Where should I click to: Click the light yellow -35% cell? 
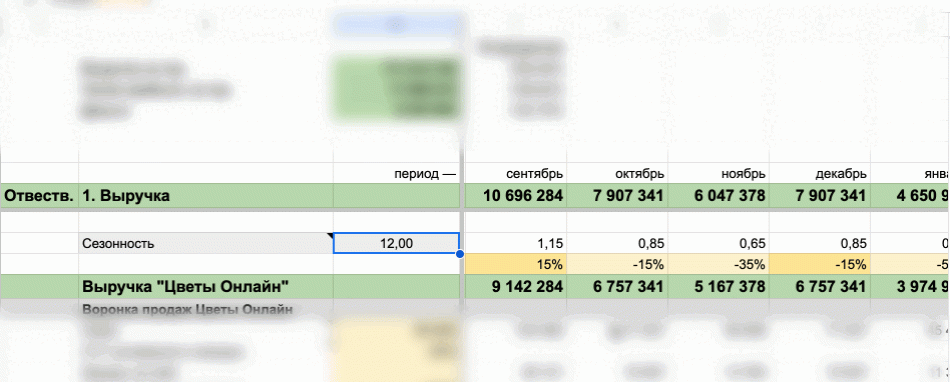719,264
